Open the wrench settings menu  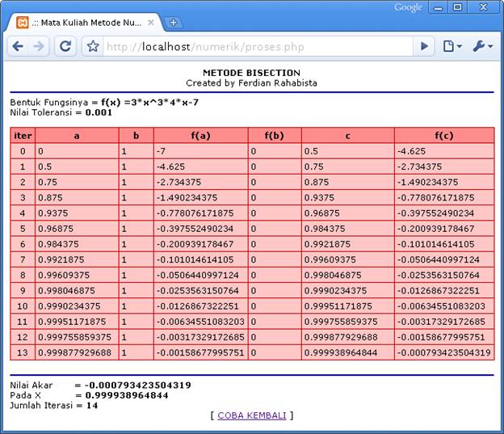pos(482,46)
